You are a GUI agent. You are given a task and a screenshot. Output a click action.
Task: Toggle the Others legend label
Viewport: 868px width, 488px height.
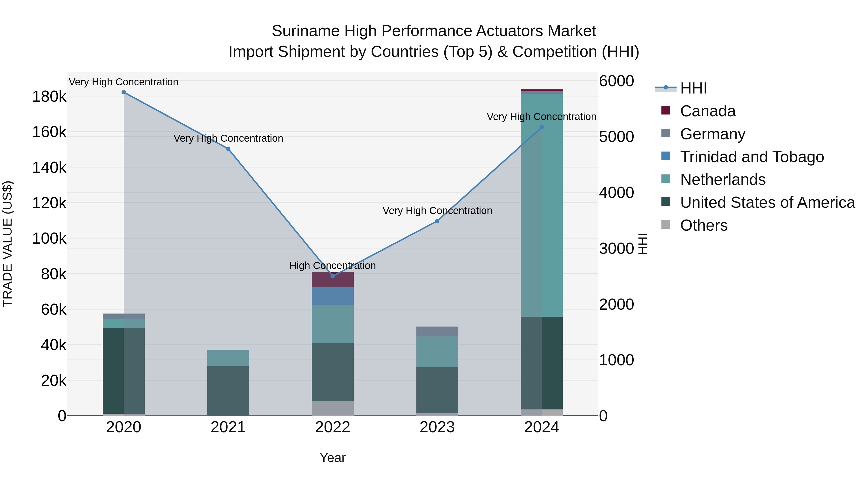point(704,225)
